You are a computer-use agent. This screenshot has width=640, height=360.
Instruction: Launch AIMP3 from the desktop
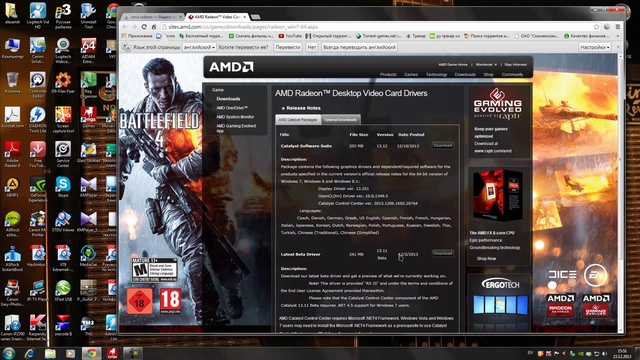click(x=12, y=187)
